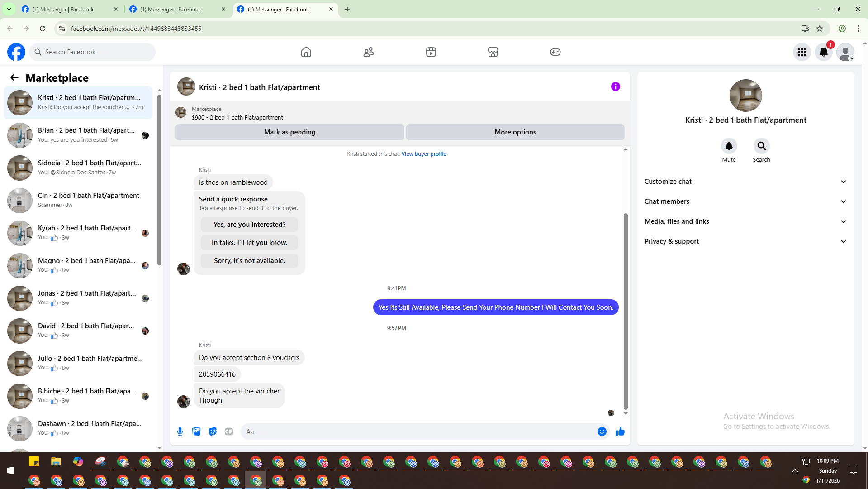Open conversation information purple icon
868x489 pixels.
coord(615,86)
